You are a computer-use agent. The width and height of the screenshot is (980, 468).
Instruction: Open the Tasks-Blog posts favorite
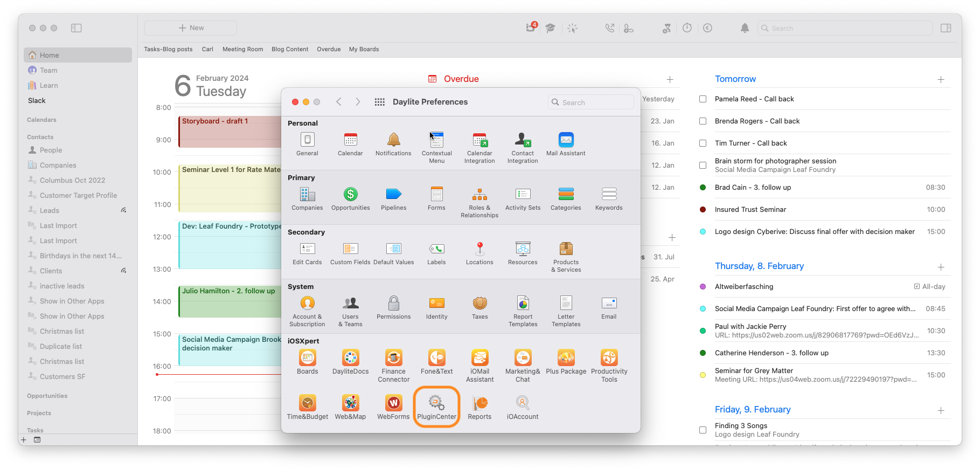tap(168, 49)
